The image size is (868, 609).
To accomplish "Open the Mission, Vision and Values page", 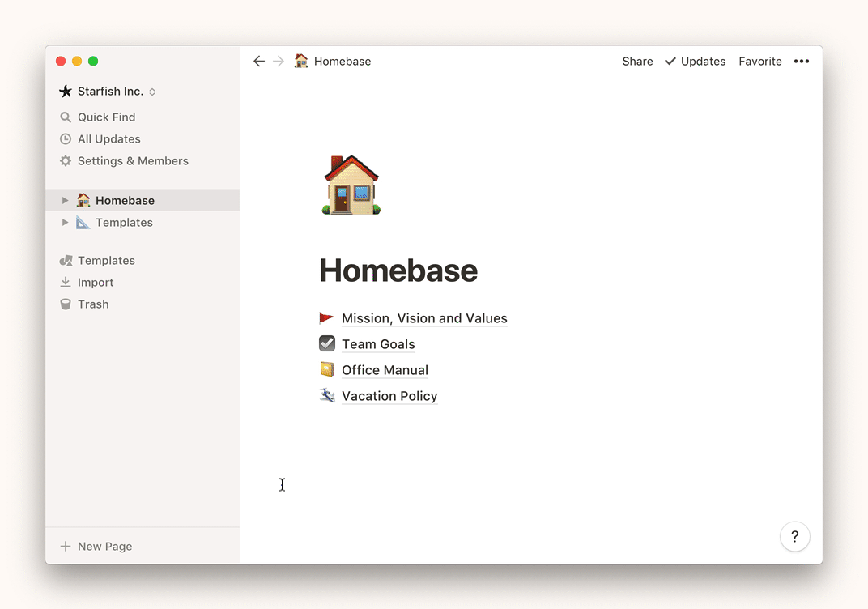I will tap(424, 318).
